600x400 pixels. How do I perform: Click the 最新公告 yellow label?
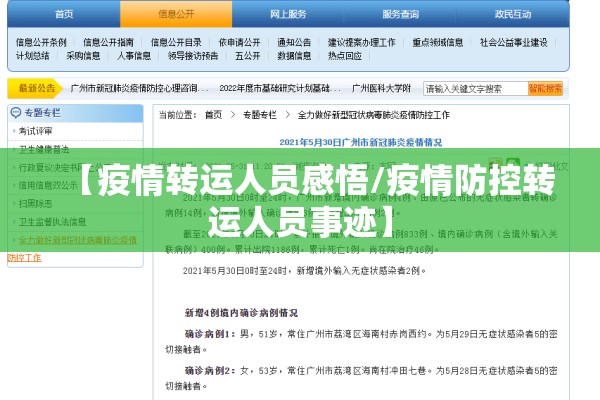click(x=35, y=88)
